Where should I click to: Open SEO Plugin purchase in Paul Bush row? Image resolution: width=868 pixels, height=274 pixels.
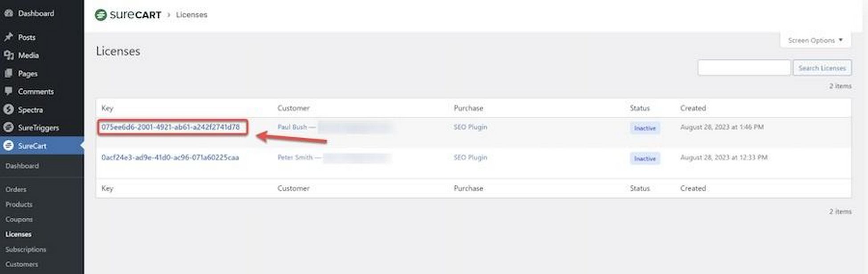coord(471,127)
